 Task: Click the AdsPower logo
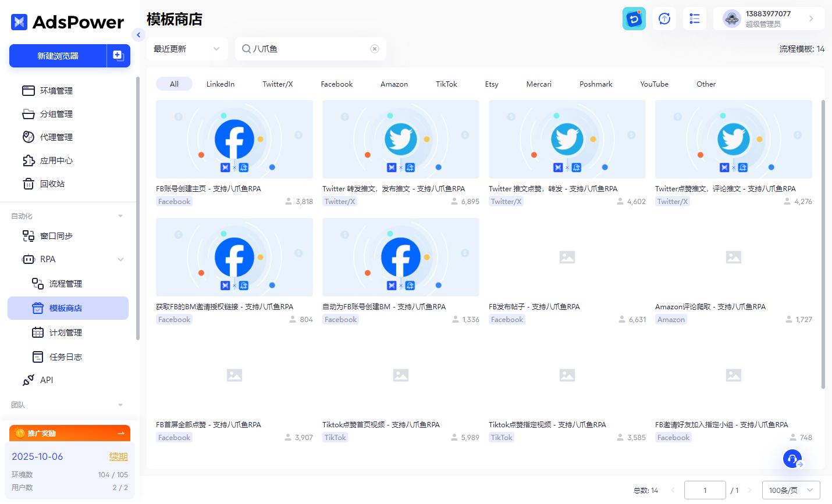[67, 22]
